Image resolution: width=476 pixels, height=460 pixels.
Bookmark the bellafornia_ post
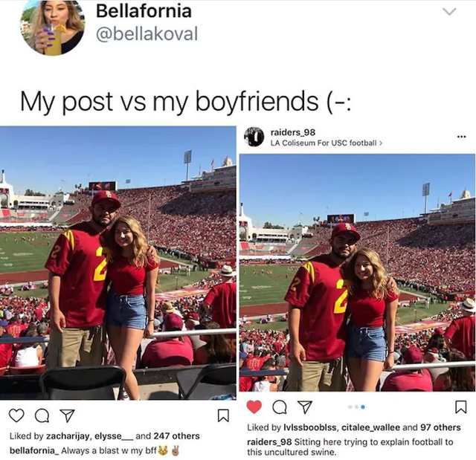[223, 415]
